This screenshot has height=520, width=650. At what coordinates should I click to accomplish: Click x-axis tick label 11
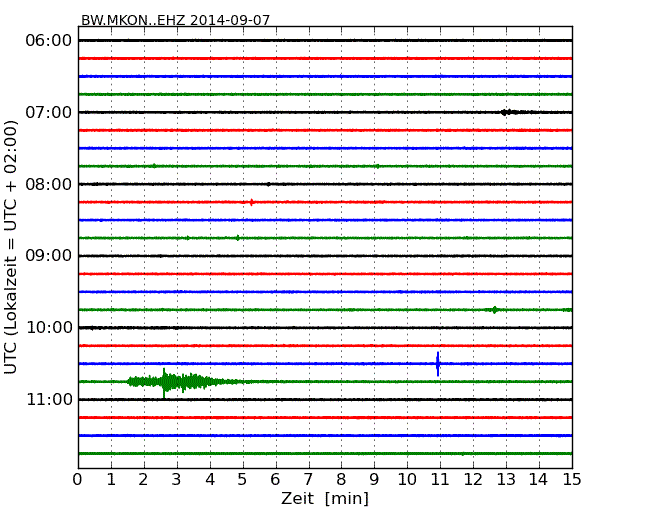click(440, 479)
